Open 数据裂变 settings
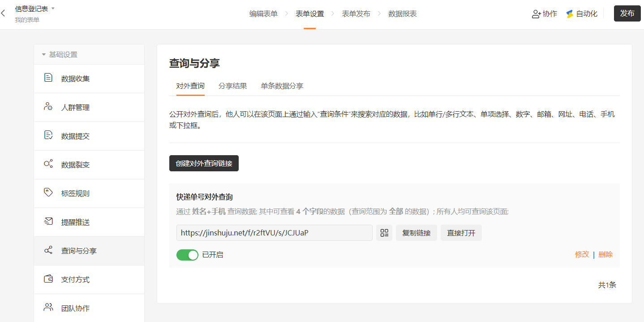Viewport: 644px width, 322px height. point(89,165)
